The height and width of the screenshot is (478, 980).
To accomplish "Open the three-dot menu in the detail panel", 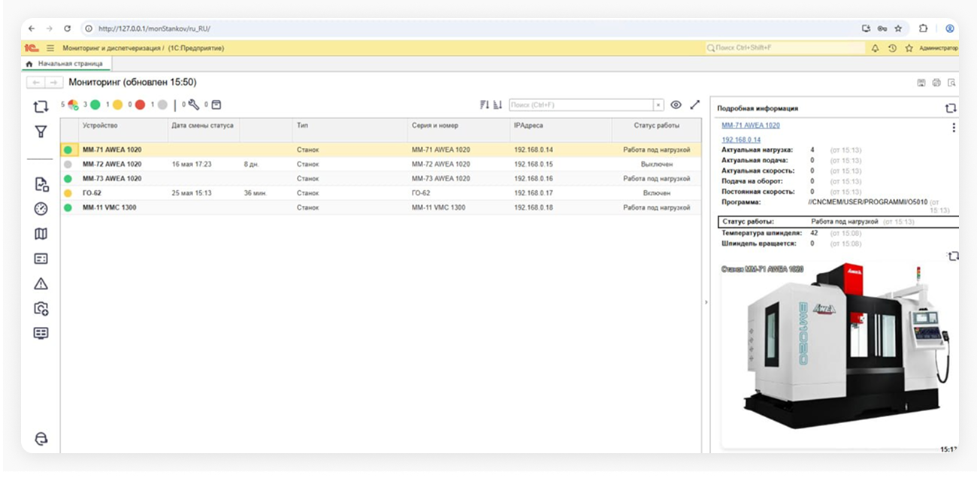I will click(x=954, y=128).
